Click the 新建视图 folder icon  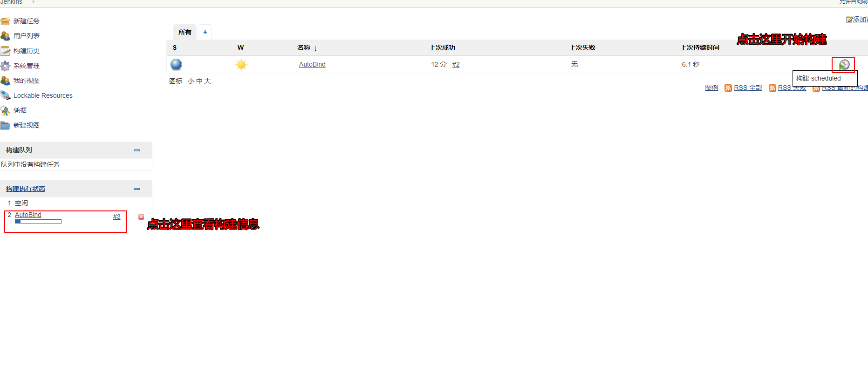pyautogui.click(x=5, y=125)
